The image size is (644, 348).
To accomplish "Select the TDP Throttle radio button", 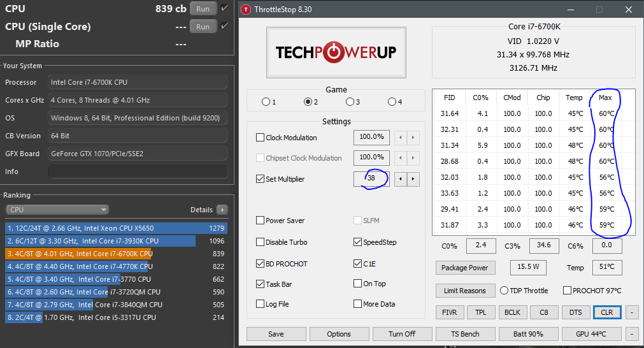I will [504, 291].
